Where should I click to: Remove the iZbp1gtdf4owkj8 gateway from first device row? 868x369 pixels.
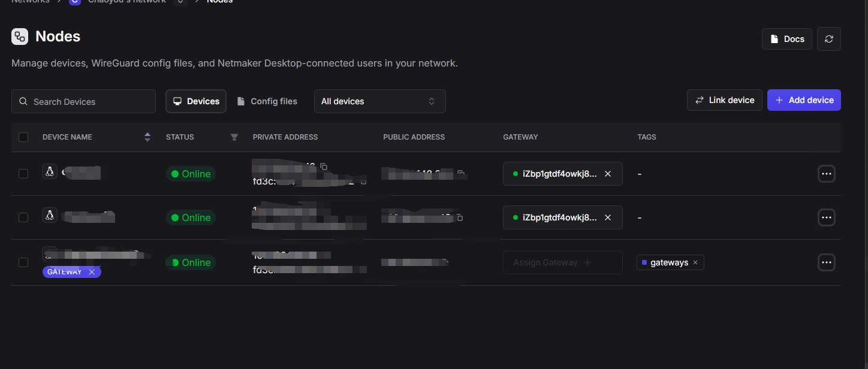[x=608, y=174]
